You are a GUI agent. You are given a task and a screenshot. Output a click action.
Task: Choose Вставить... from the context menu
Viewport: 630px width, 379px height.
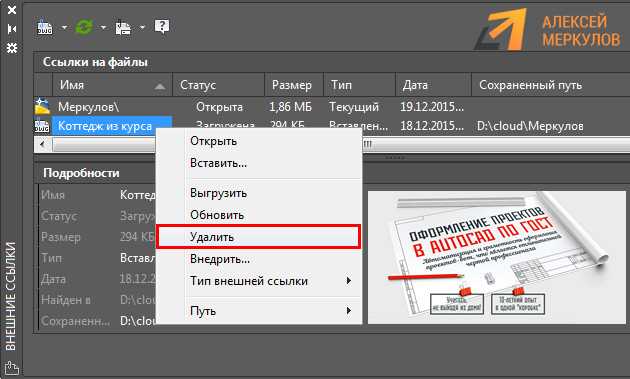[x=259, y=163]
